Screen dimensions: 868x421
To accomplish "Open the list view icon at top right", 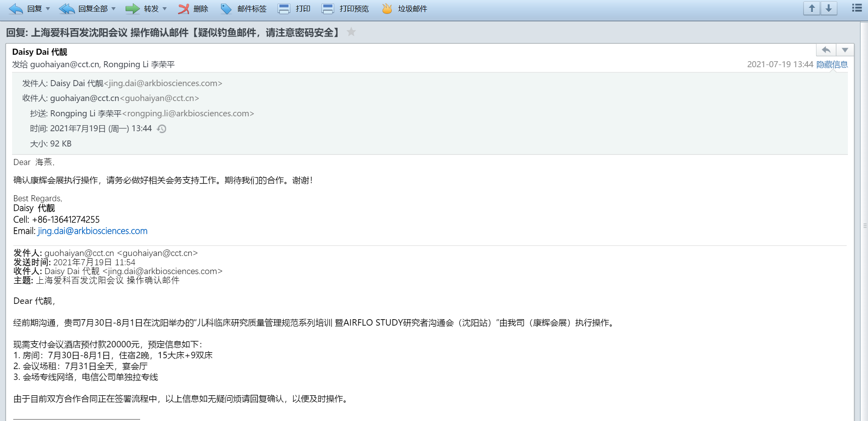I will coord(857,8).
